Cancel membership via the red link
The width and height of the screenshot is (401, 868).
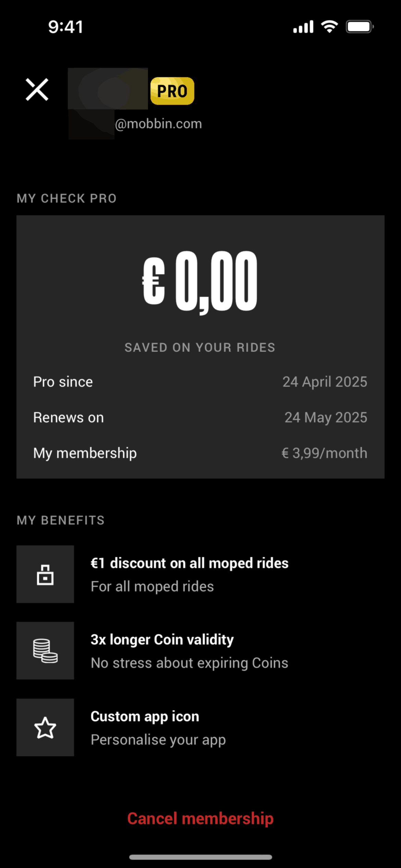pos(200,819)
